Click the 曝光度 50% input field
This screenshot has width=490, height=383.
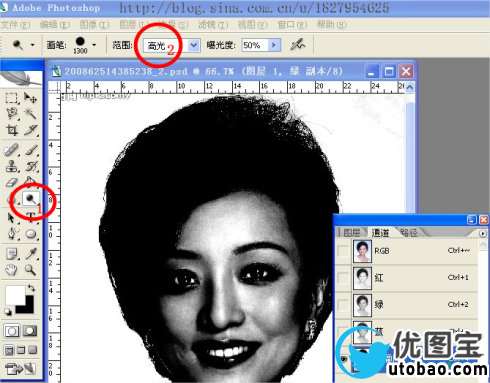[255, 45]
